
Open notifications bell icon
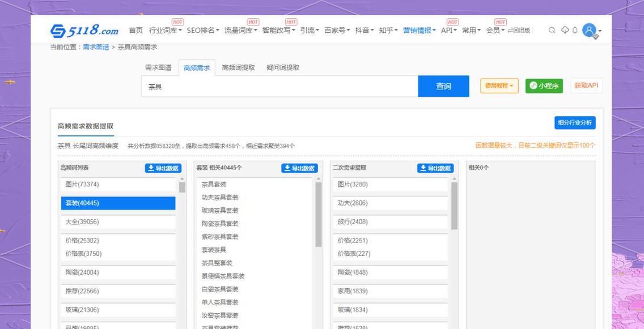[x=575, y=30]
